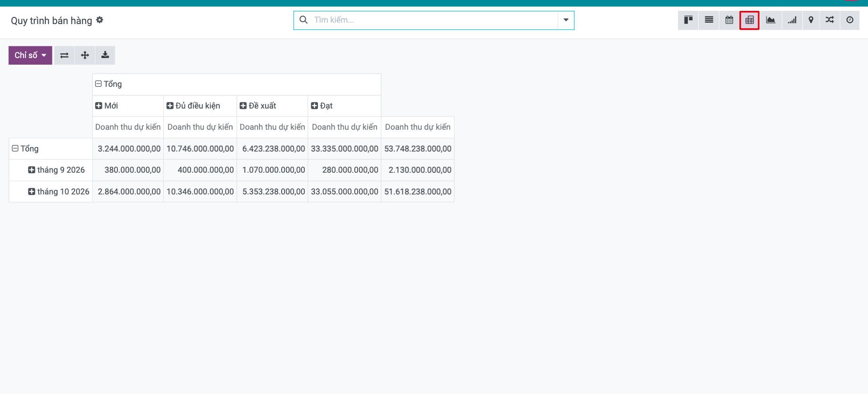868x394 pixels.
Task: Collapse the Tổng row header
Action: [x=25, y=149]
